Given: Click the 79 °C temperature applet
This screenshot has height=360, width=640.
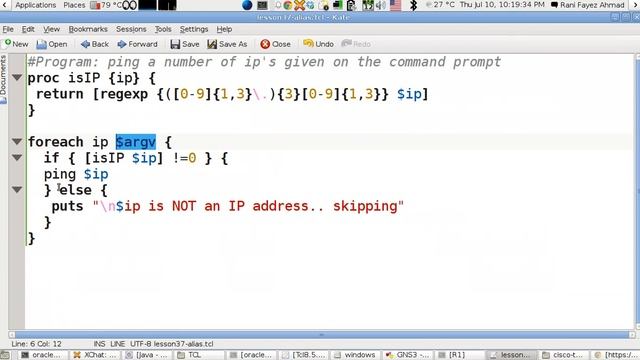Looking at the screenshot, I should (107, 5).
